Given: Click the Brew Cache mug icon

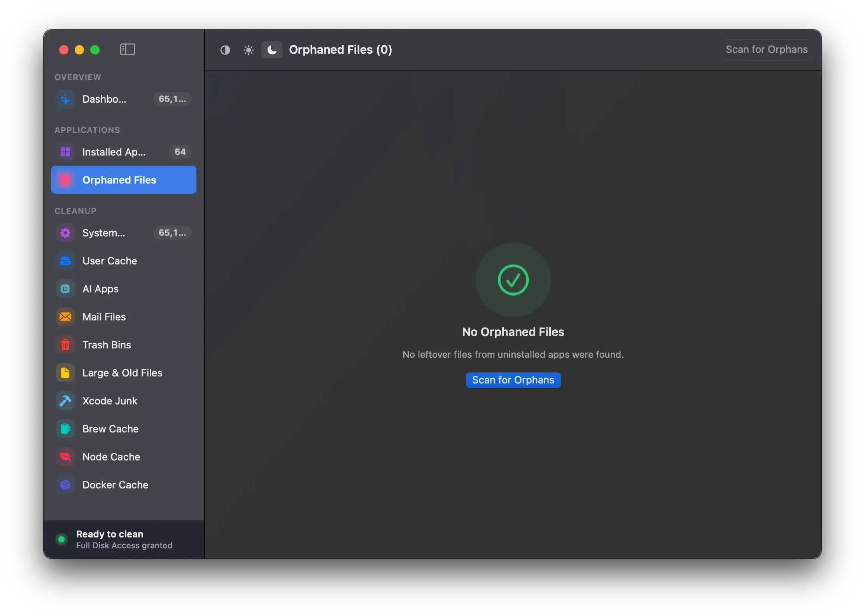Looking at the screenshot, I should click(x=65, y=429).
